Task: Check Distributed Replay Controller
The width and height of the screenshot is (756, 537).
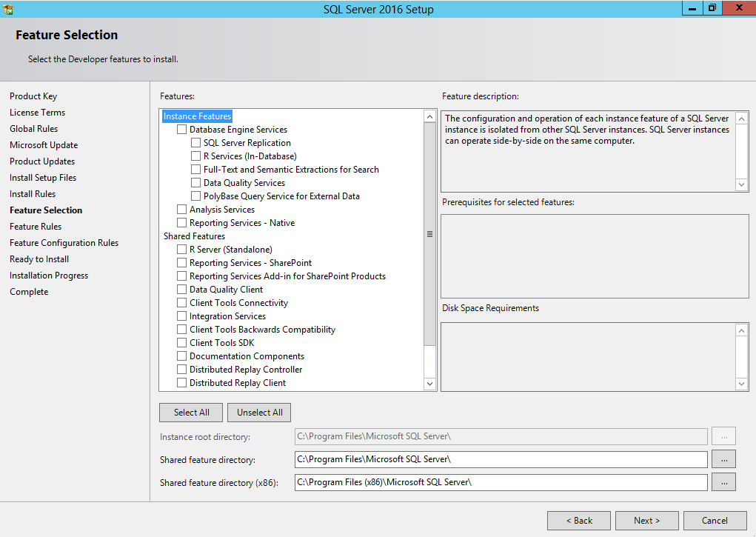Action: click(x=181, y=370)
